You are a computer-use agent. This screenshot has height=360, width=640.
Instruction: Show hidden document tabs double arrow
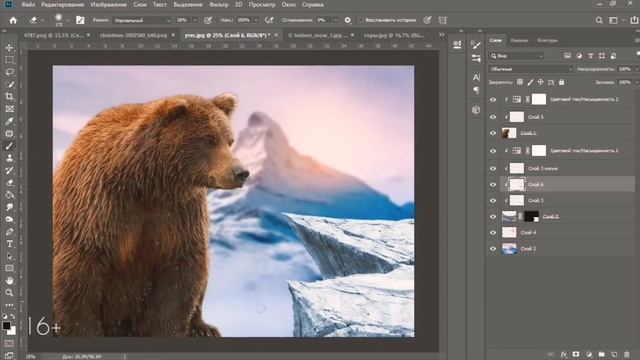(x=442, y=35)
